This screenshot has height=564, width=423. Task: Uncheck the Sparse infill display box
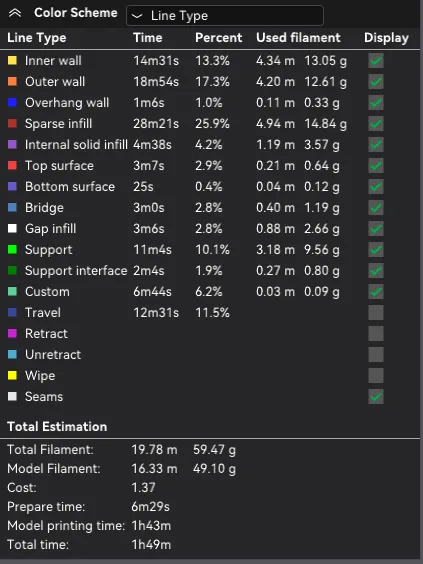376,123
